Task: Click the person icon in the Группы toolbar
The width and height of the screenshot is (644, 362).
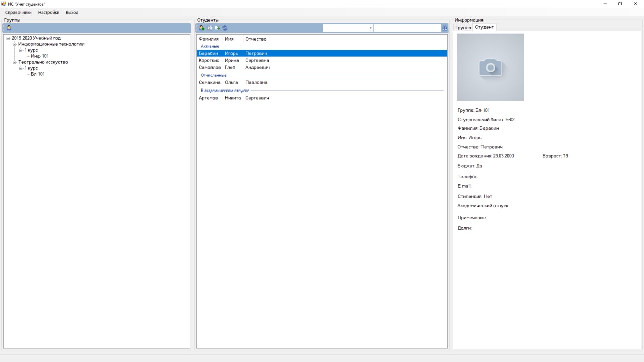Action: (9, 28)
